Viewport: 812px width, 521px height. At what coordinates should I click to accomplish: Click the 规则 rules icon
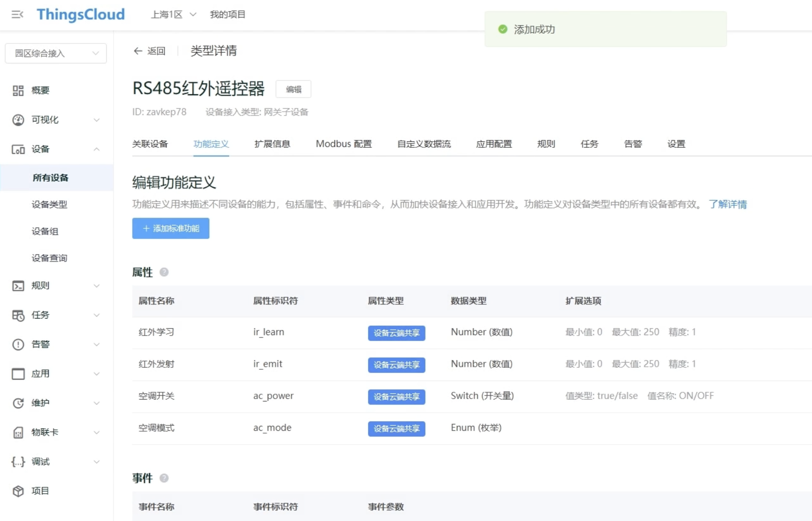(x=18, y=286)
